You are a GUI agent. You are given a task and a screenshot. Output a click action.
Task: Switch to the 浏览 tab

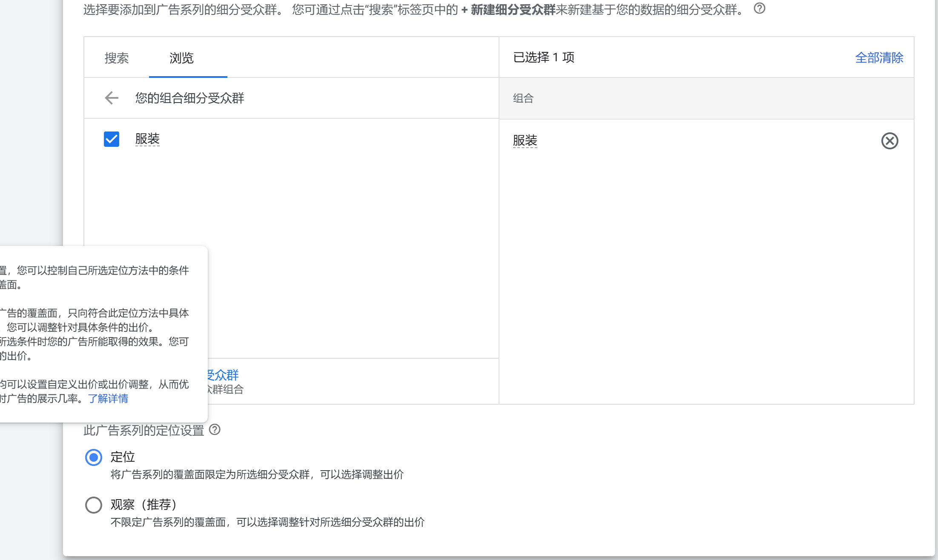click(x=181, y=59)
